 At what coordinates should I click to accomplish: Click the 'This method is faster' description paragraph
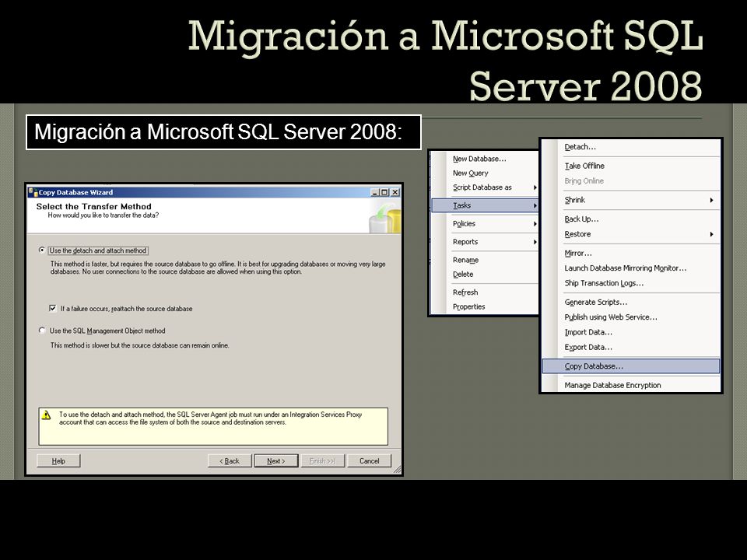[218, 268]
